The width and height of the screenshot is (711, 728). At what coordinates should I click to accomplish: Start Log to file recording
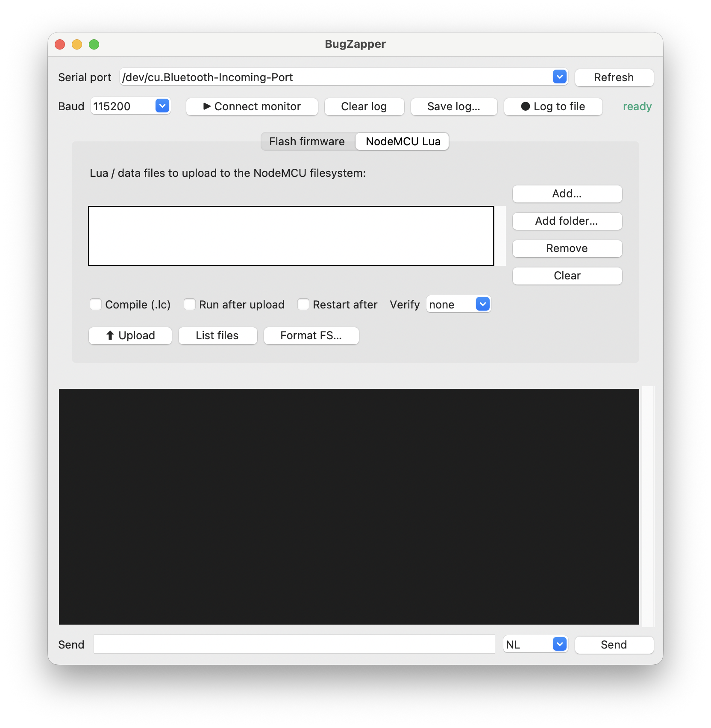[553, 106]
